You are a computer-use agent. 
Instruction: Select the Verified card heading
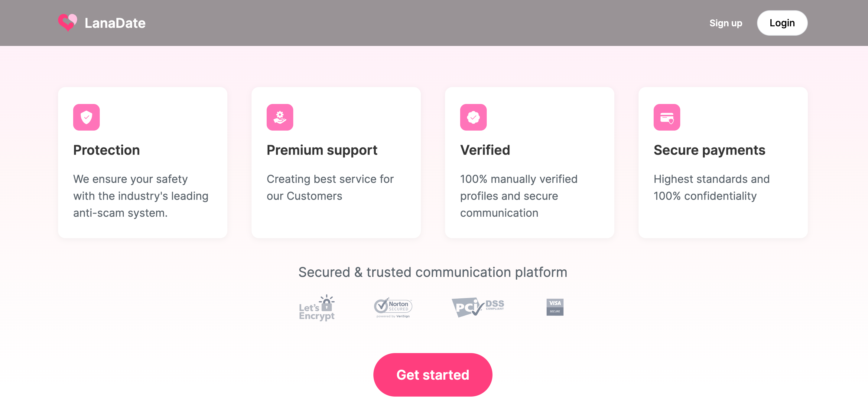[485, 150]
